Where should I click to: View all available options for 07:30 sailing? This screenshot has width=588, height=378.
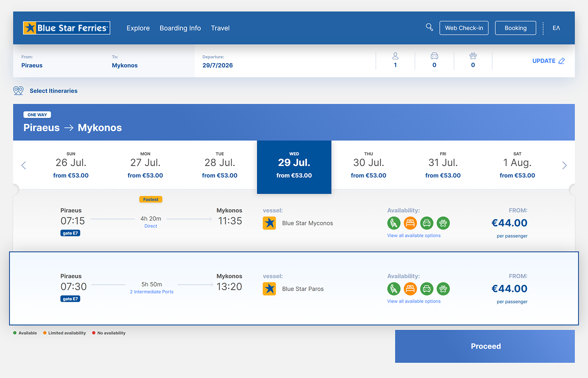414,301
